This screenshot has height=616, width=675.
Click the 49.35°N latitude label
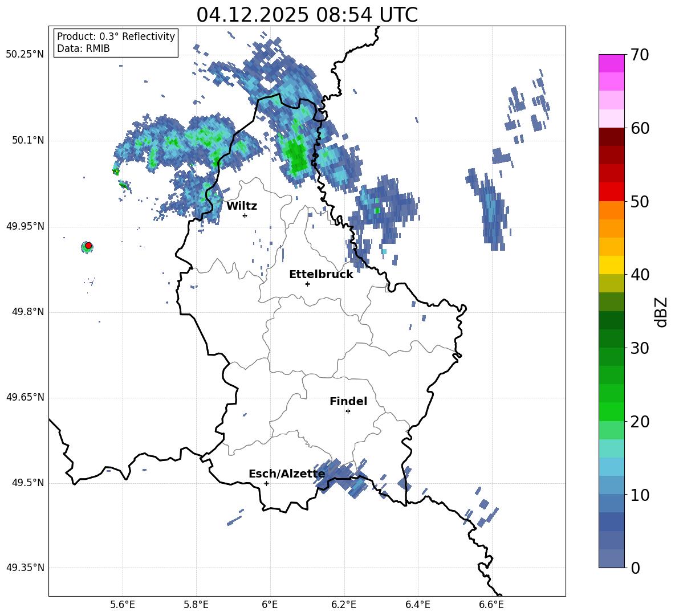pyautogui.click(x=25, y=568)
